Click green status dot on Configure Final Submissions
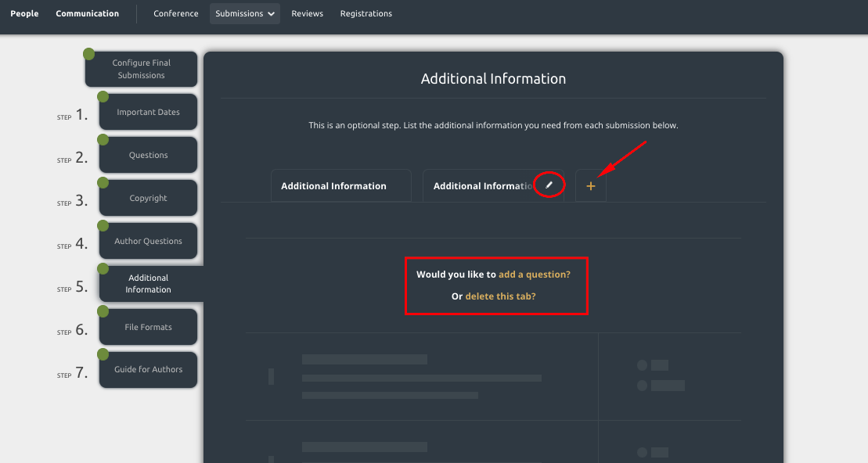Image resolution: width=868 pixels, height=463 pixels. coord(88,54)
